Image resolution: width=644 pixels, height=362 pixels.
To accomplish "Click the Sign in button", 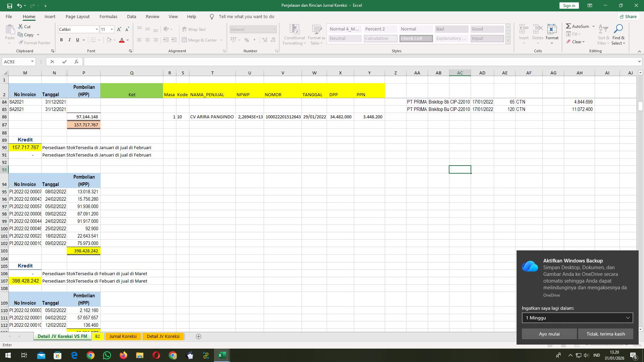I will click(x=569, y=5).
